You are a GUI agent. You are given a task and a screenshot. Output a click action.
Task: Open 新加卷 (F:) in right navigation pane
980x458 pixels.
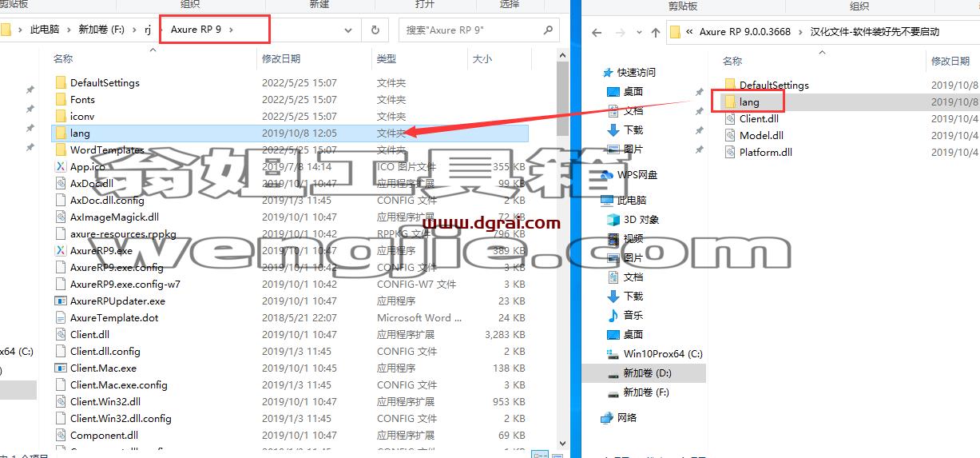pyautogui.click(x=646, y=392)
